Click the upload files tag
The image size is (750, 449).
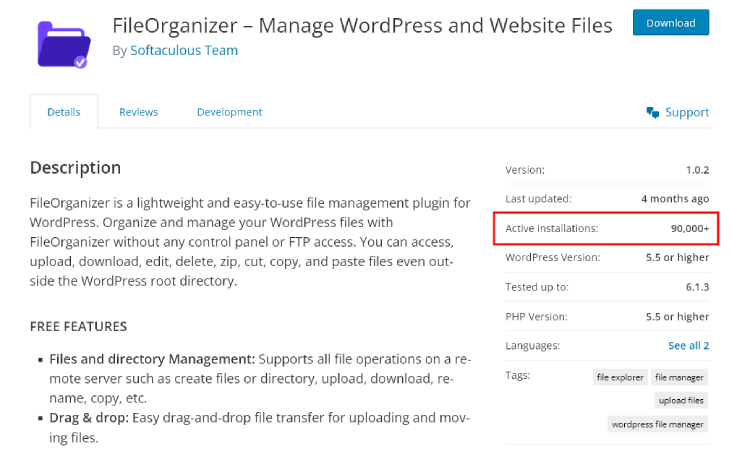click(680, 400)
